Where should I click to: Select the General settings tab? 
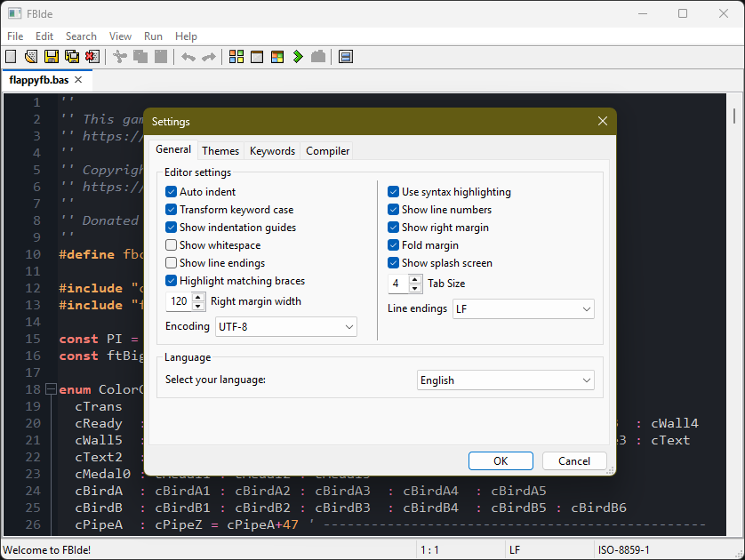[x=173, y=149]
